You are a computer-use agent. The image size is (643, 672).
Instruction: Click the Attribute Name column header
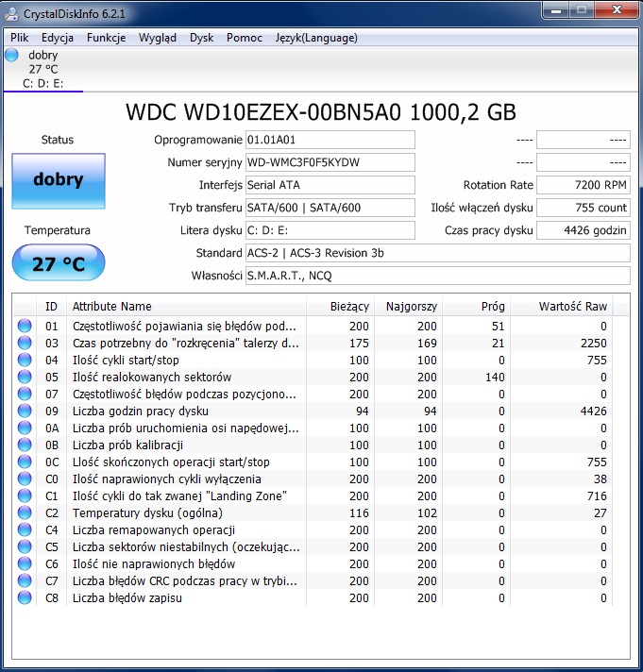pyautogui.click(x=186, y=307)
